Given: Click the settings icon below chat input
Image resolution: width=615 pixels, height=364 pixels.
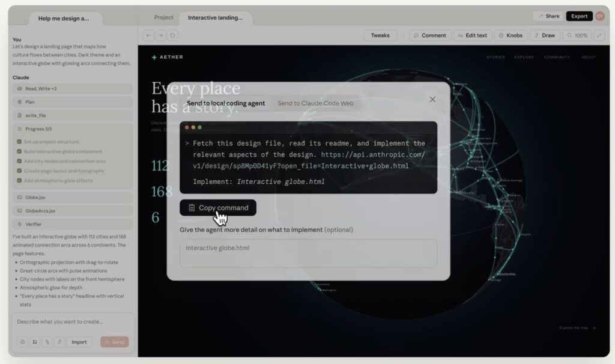Looking at the screenshot, I should [x=23, y=342].
